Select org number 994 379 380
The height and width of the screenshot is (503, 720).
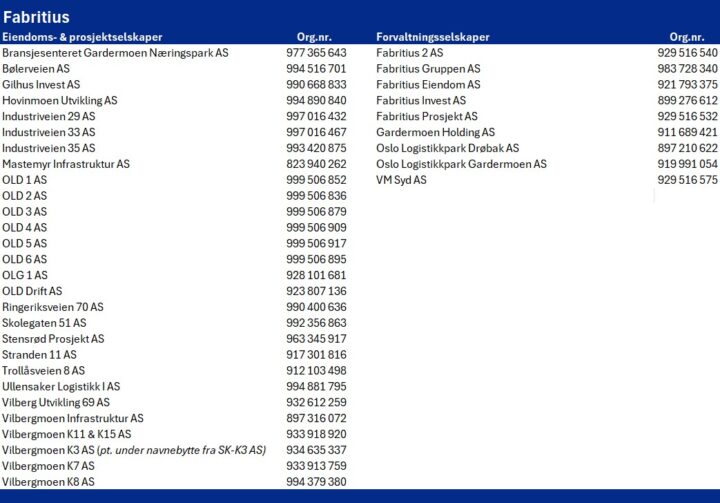click(316, 482)
